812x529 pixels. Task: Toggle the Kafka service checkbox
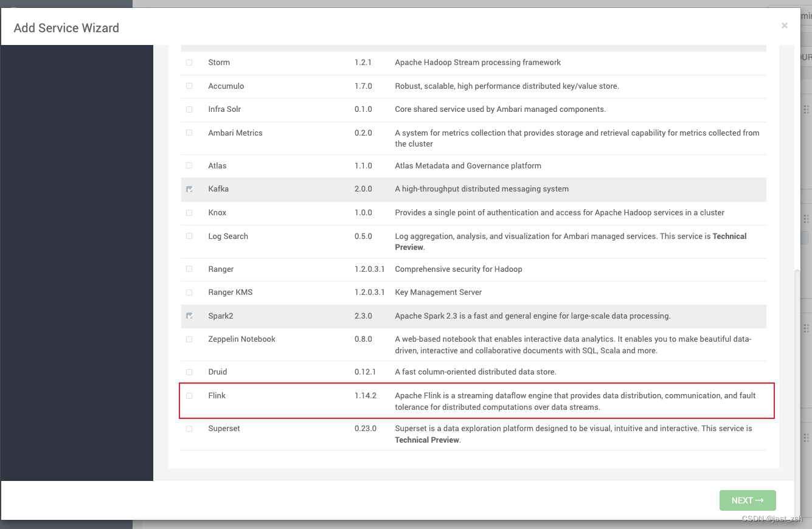pos(189,189)
